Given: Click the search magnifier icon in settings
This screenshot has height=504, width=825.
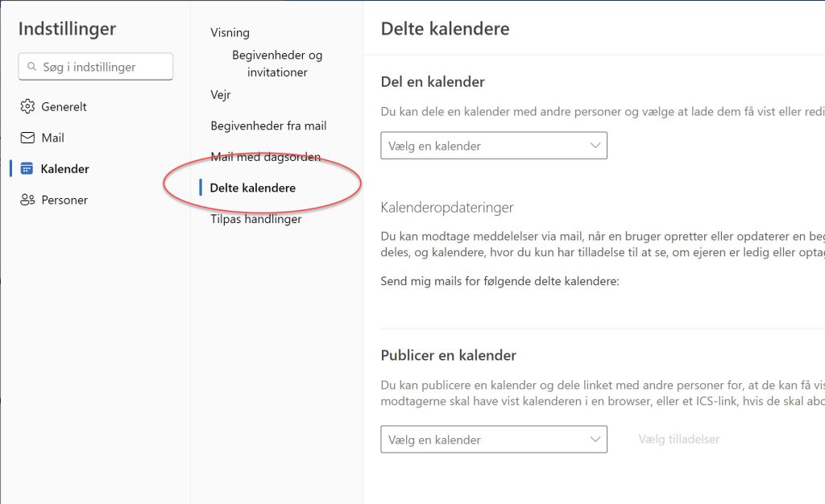Looking at the screenshot, I should pos(31,67).
